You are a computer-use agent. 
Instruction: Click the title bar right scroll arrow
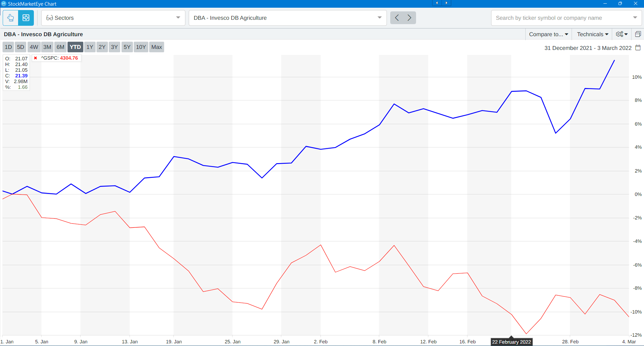[x=446, y=3]
